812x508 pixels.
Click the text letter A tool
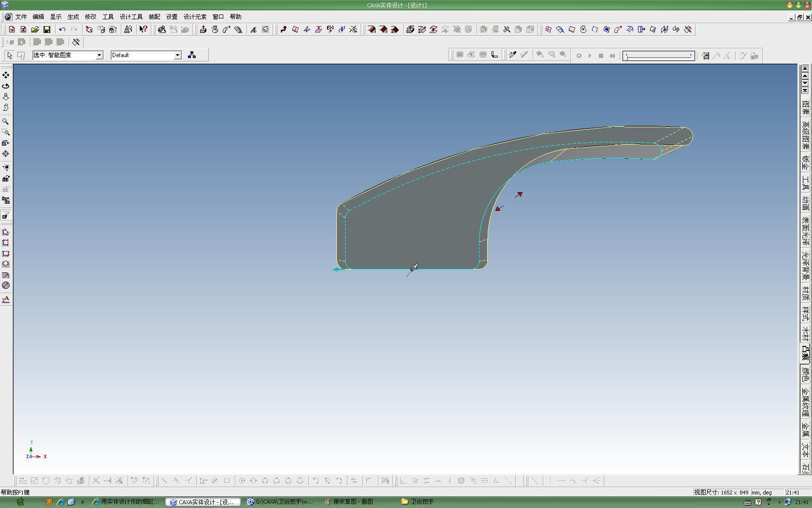tap(253, 30)
